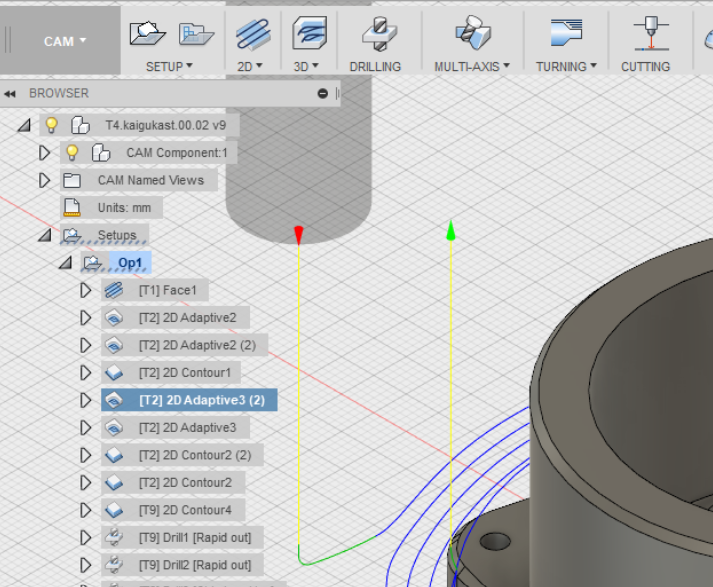Click the 3D adaptive clearing icon
This screenshot has width=713, height=587.
(309, 32)
